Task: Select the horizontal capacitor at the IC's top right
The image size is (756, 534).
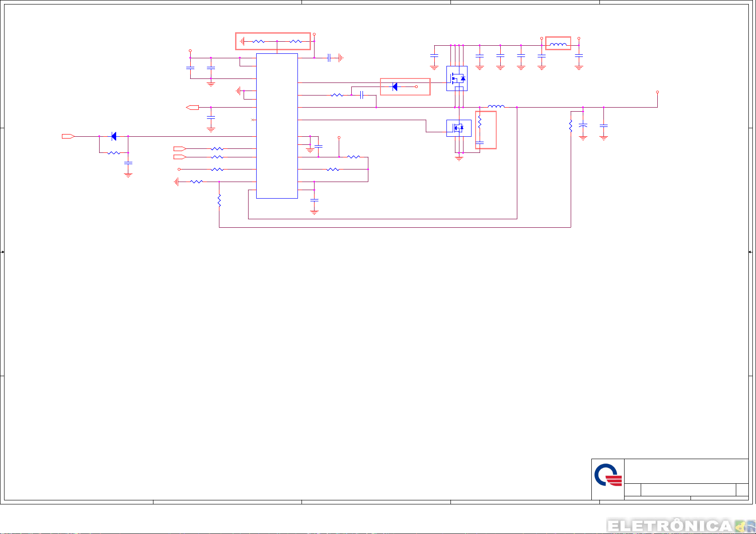Action: (329, 58)
